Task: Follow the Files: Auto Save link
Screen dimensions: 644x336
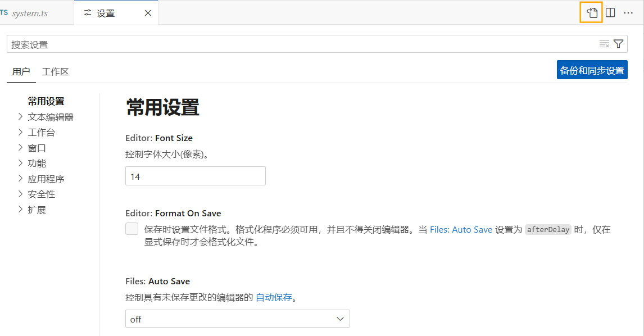Action: [461, 230]
